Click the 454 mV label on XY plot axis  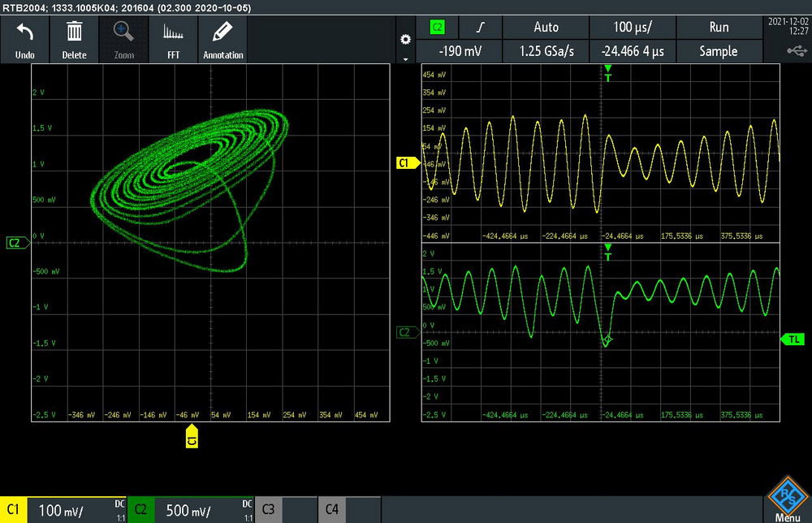[x=366, y=415]
